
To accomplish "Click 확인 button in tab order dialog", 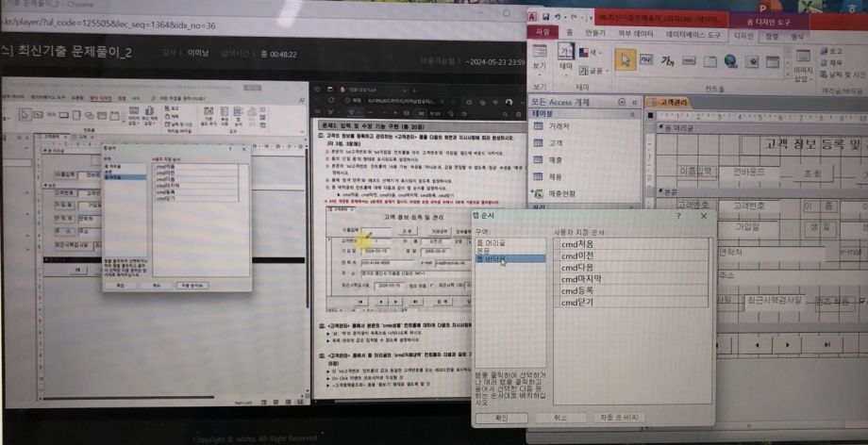I will tap(501, 416).
